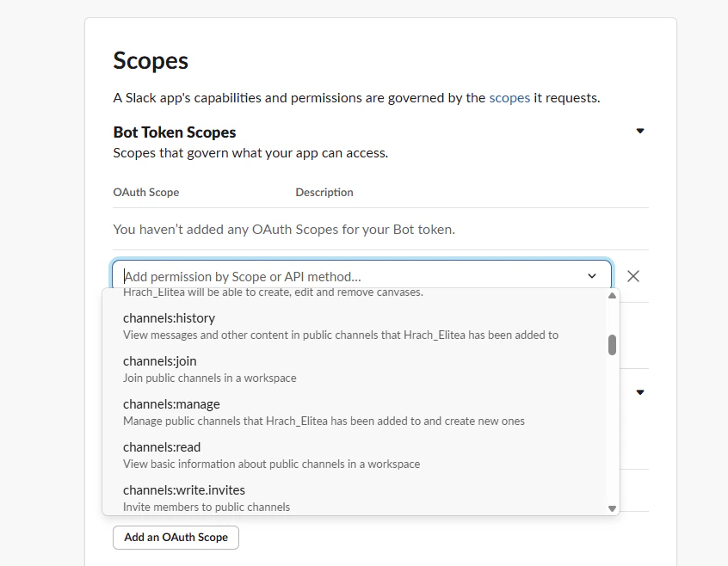The width and height of the screenshot is (728, 566).
Task: Click the 'create, edit and remove canvases' description
Action: [x=273, y=292]
